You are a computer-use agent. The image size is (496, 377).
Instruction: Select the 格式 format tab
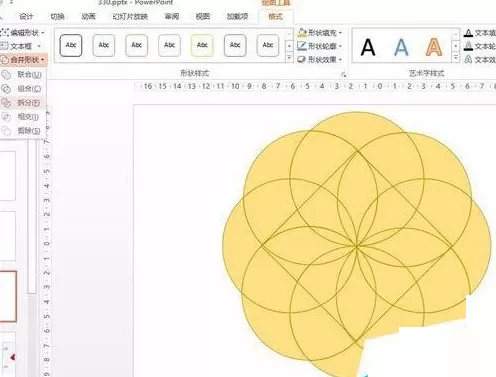(x=275, y=16)
